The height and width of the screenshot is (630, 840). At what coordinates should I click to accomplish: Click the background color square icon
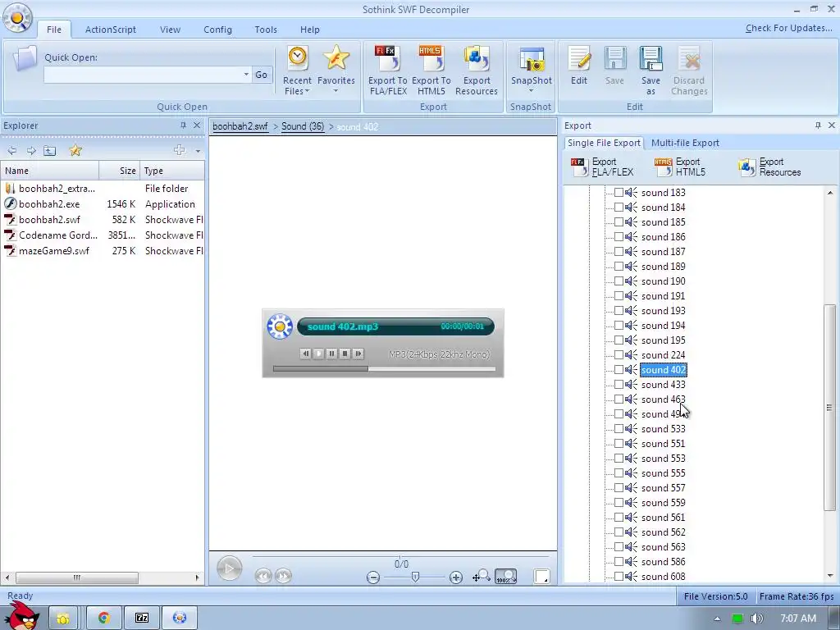point(541,577)
